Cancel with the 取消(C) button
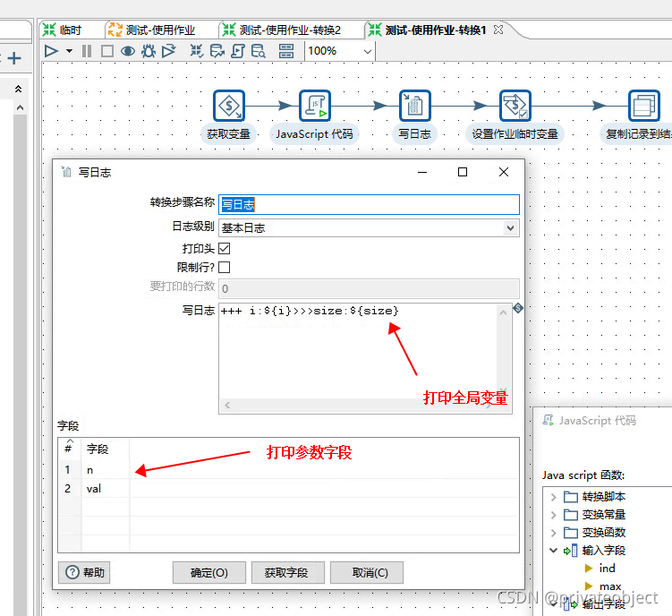Viewport: 672px width, 616px height. tap(367, 572)
